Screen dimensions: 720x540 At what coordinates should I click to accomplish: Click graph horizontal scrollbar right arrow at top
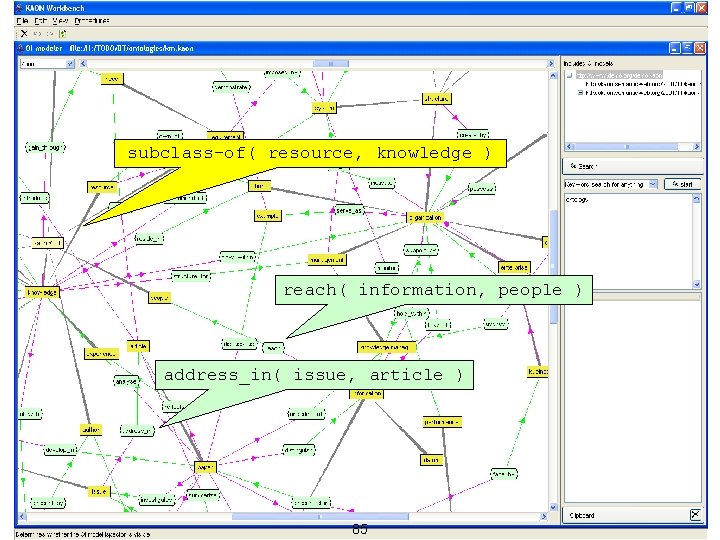(551, 64)
